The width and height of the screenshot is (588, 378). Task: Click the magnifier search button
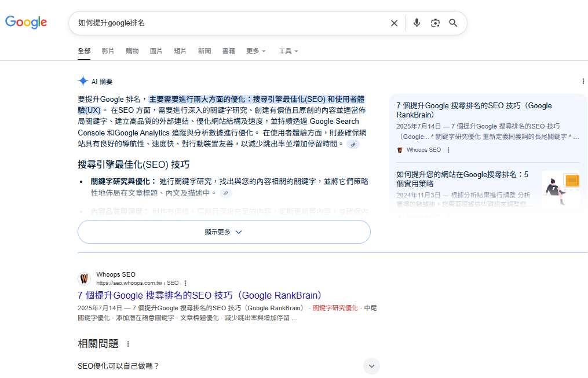click(x=454, y=23)
